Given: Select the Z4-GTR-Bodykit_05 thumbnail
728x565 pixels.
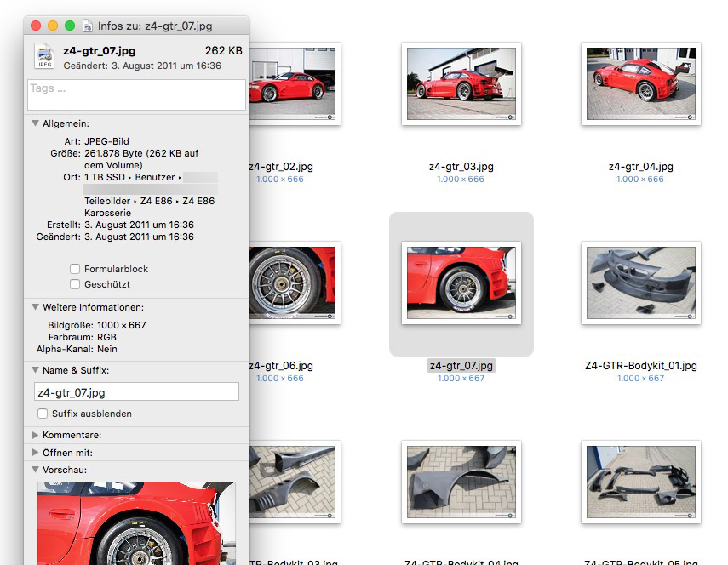Looking at the screenshot, I should click(x=640, y=482).
